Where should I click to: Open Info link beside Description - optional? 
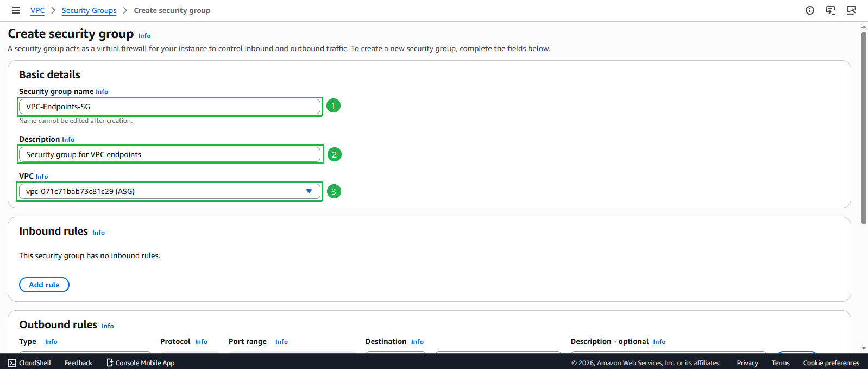659,342
